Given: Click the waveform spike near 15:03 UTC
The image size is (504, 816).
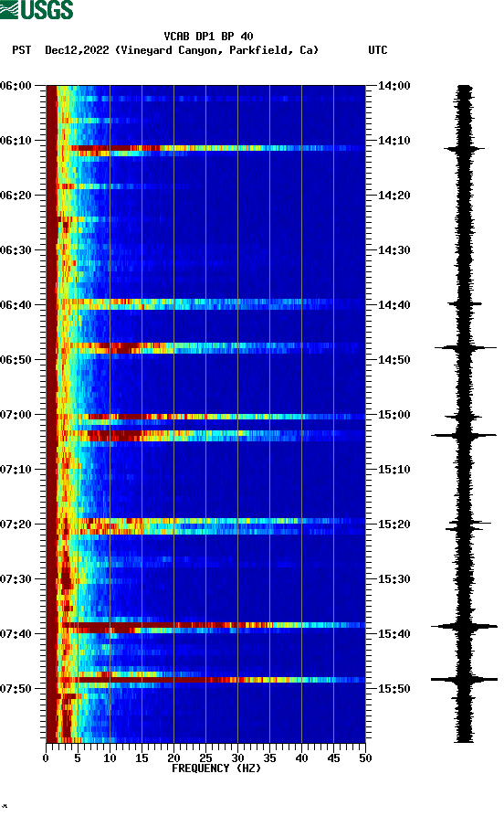Looking at the screenshot, I should (464, 435).
